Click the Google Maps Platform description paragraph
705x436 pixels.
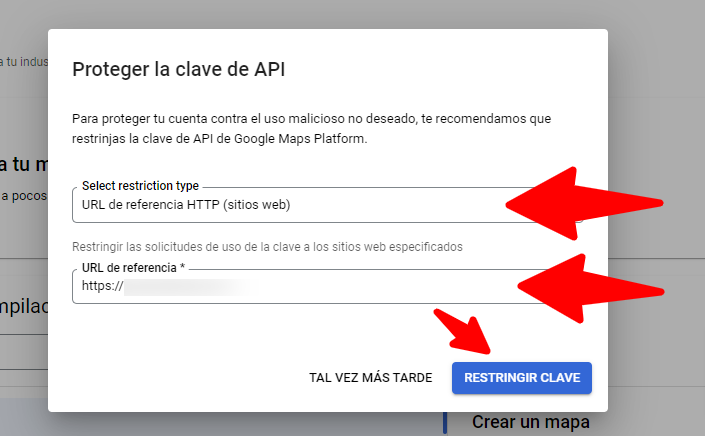(x=310, y=129)
